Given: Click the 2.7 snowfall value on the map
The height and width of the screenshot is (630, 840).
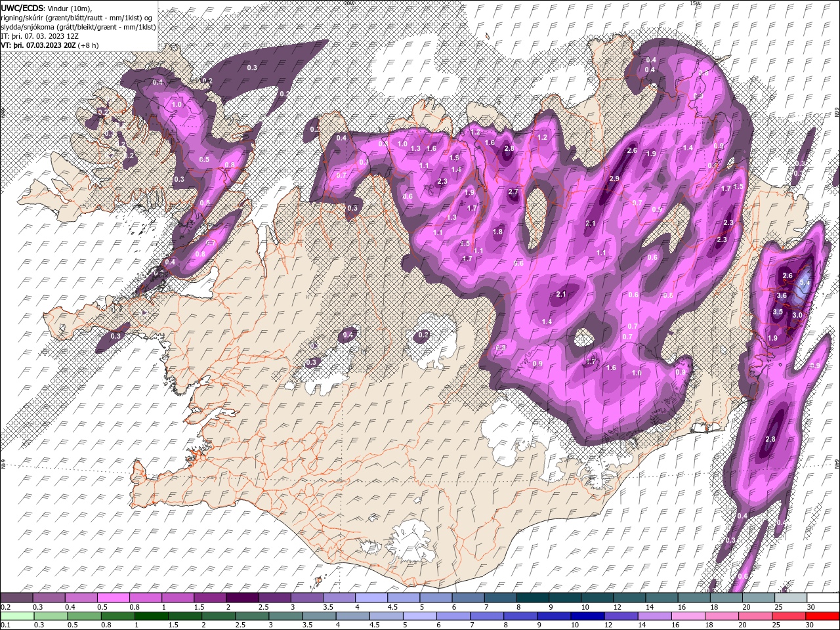Looking at the screenshot, I should pos(514,192).
